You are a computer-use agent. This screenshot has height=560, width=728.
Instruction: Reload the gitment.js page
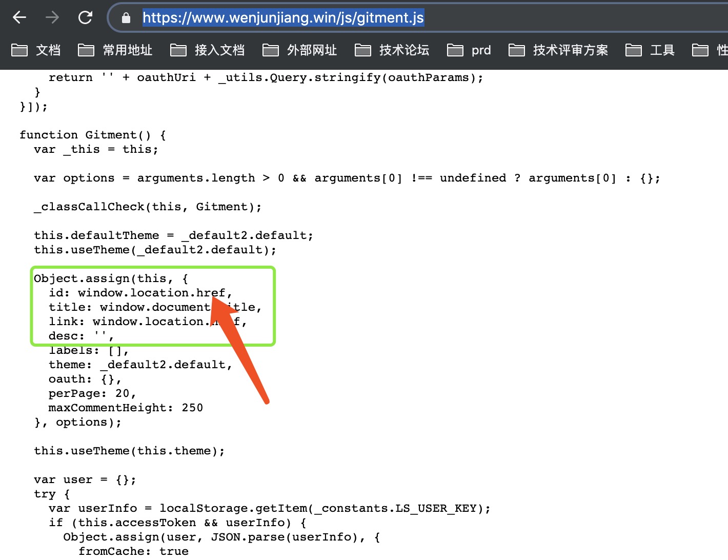85,18
